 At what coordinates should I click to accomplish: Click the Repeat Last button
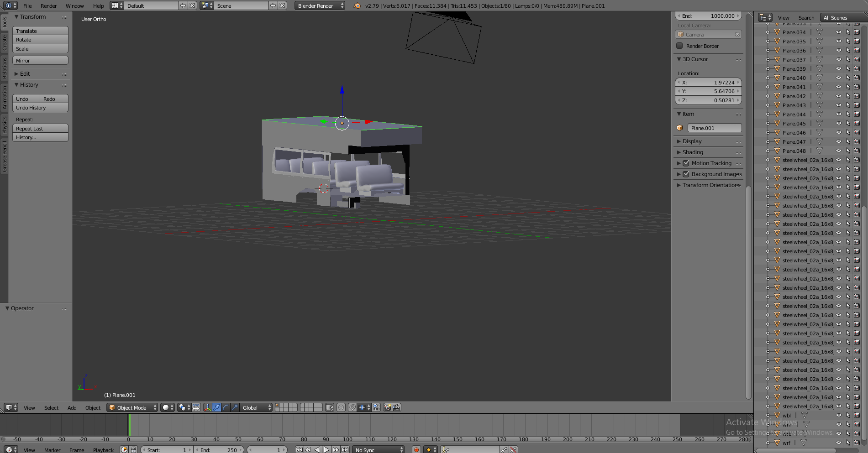coord(40,129)
